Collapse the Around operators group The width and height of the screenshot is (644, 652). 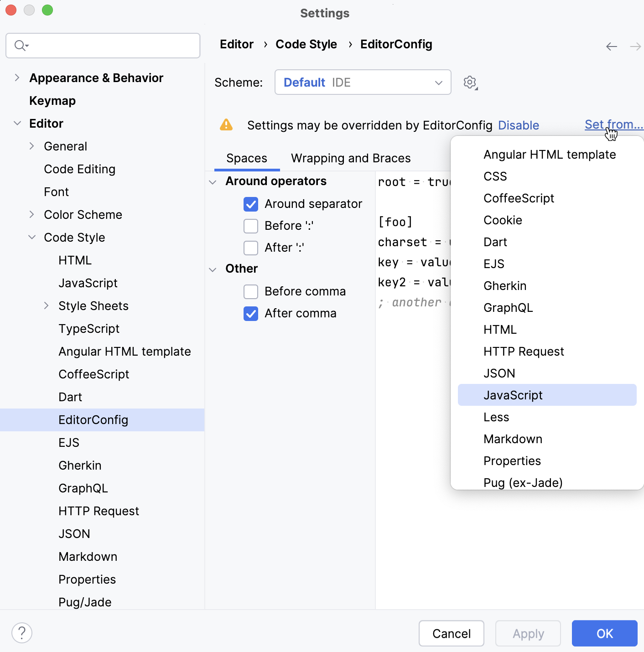click(213, 182)
